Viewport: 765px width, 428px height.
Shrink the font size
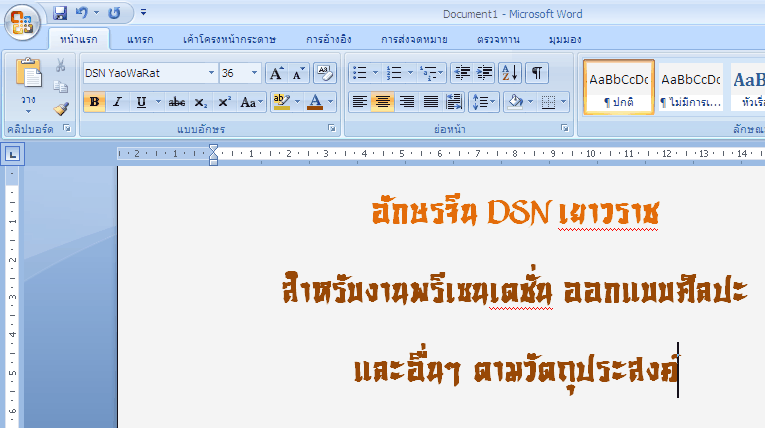point(298,73)
